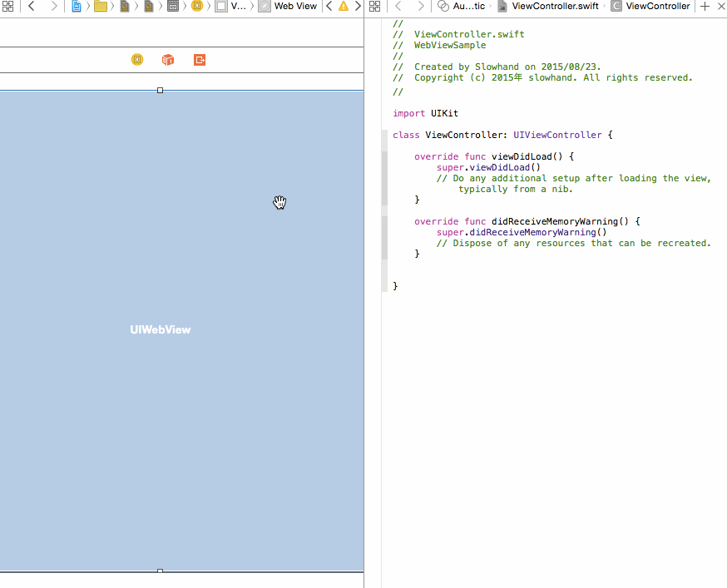Click the scene breadcrumb icon in jump bar
727x588 pixels.
tap(173, 6)
